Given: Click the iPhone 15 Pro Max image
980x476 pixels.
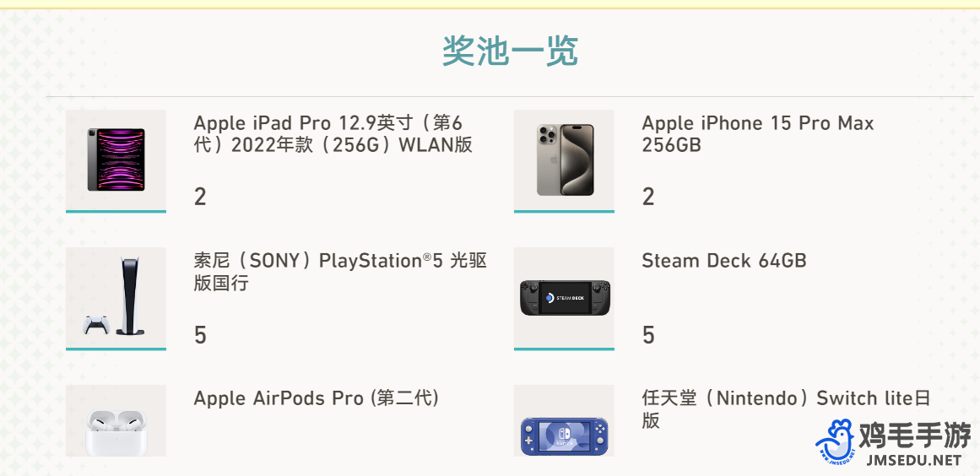Looking at the screenshot, I should [564, 160].
